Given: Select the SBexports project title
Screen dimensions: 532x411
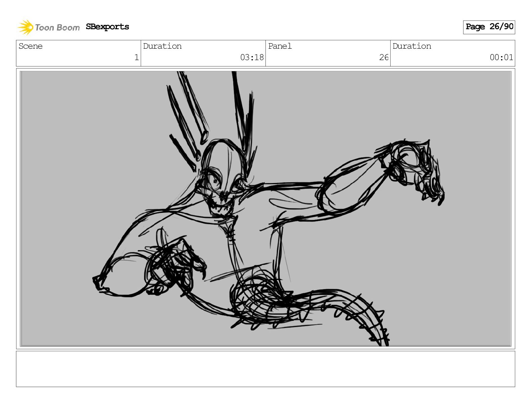Looking at the screenshot, I should (x=107, y=27).
